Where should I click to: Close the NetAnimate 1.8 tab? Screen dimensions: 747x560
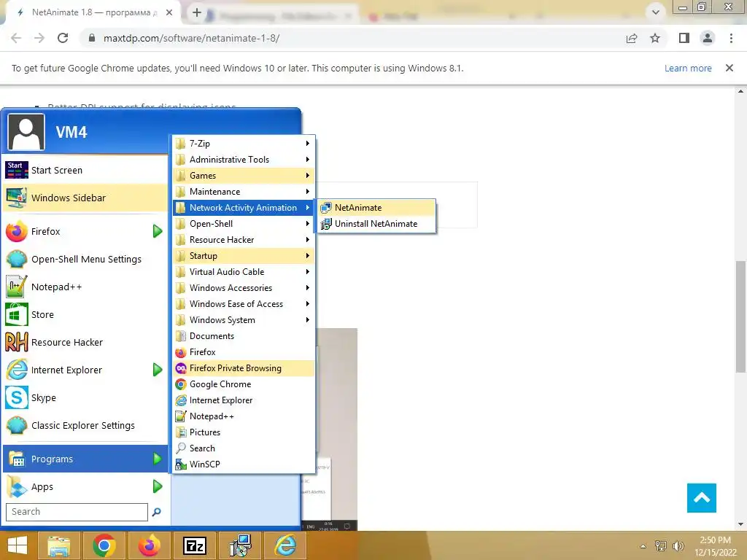169,13
